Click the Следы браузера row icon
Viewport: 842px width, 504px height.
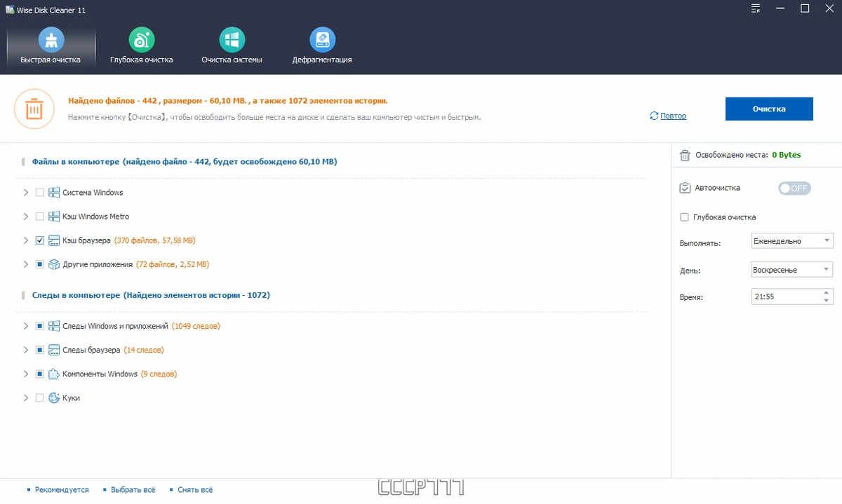[54, 350]
